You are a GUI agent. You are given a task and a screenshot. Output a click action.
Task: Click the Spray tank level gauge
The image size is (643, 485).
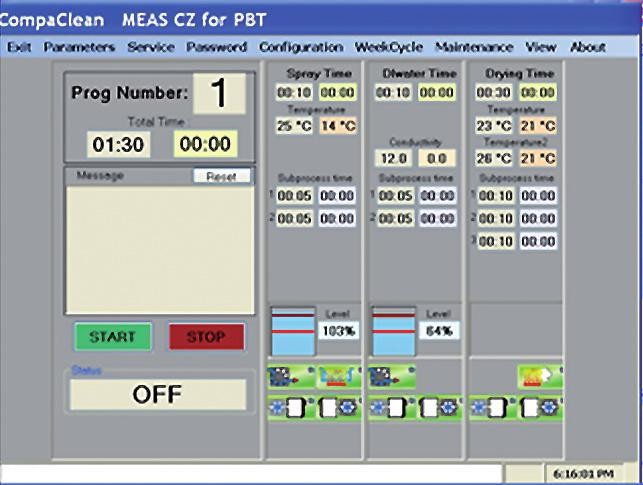click(x=293, y=330)
